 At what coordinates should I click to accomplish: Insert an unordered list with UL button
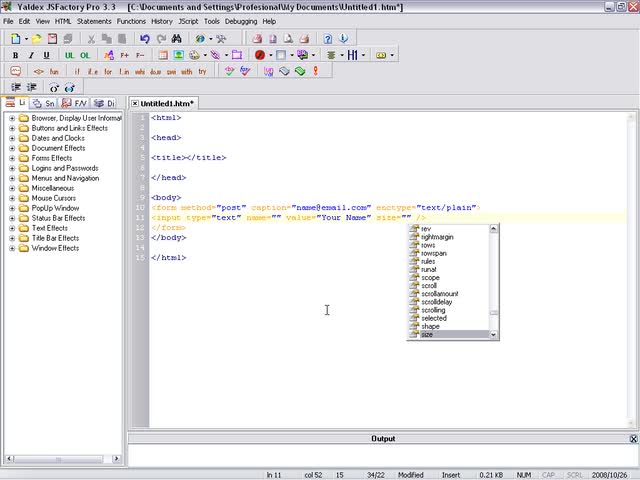coord(69,56)
